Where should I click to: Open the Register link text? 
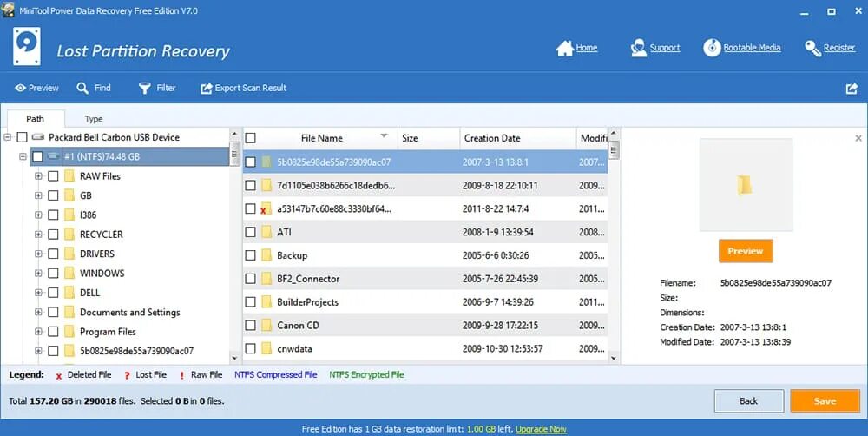pyautogui.click(x=839, y=48)
